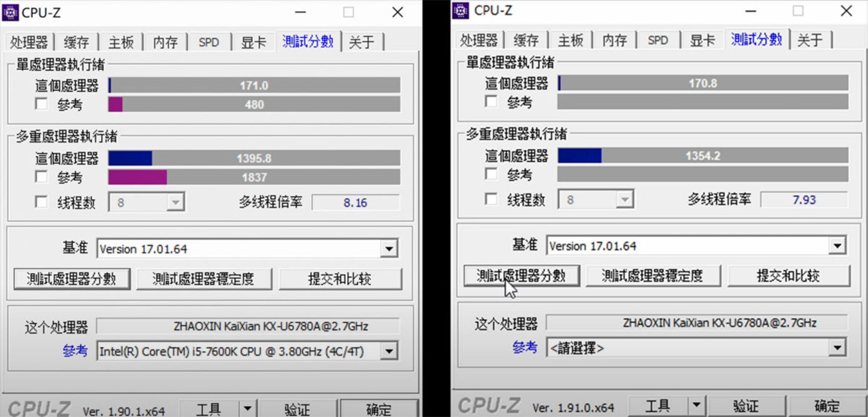Screen dimensions: 868x417
Task: Open 处理器 tab in right window
Action: (478, 40)
